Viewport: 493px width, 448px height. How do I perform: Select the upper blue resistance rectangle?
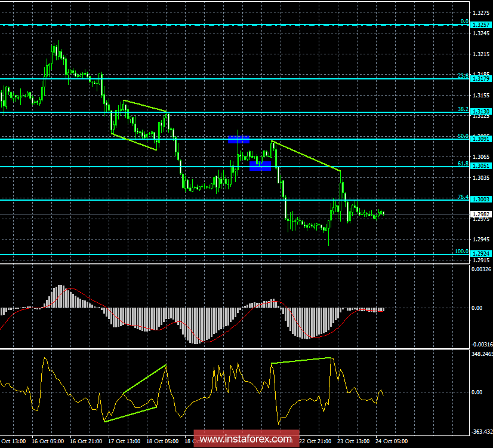tap(239, 139)
